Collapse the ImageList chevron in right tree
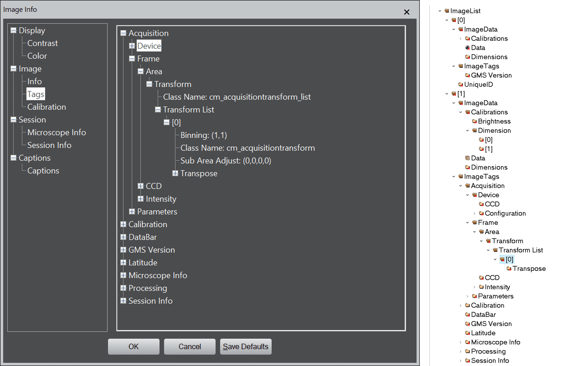 pyautogui.click(x=440, y=11)
